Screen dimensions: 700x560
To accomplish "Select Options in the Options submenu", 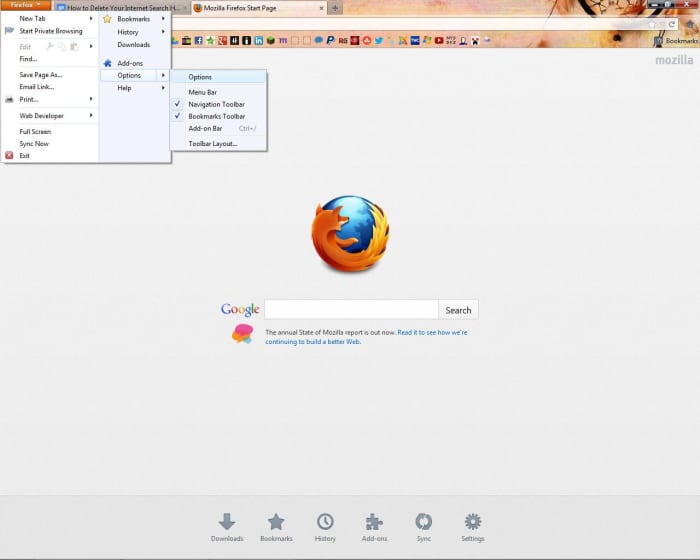I will tap(219, 77).
